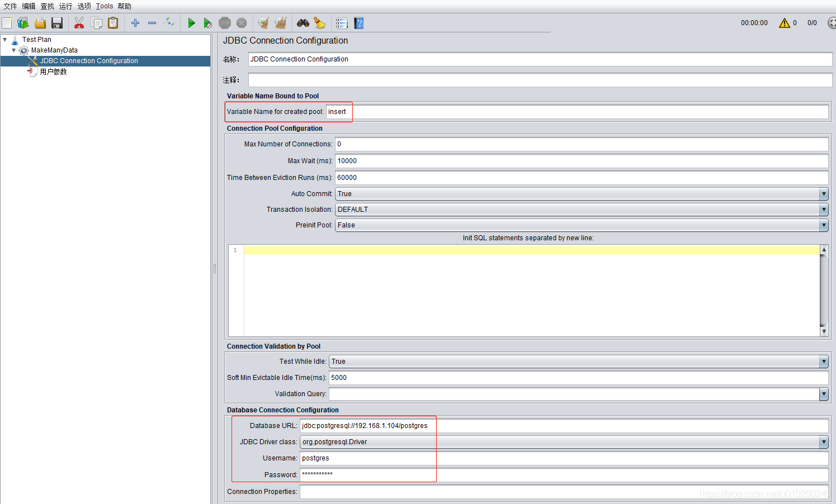Open the Function Helper dialog icon
Image resolution: width=836 pixels, height=504 pixels.
point(342,23)
